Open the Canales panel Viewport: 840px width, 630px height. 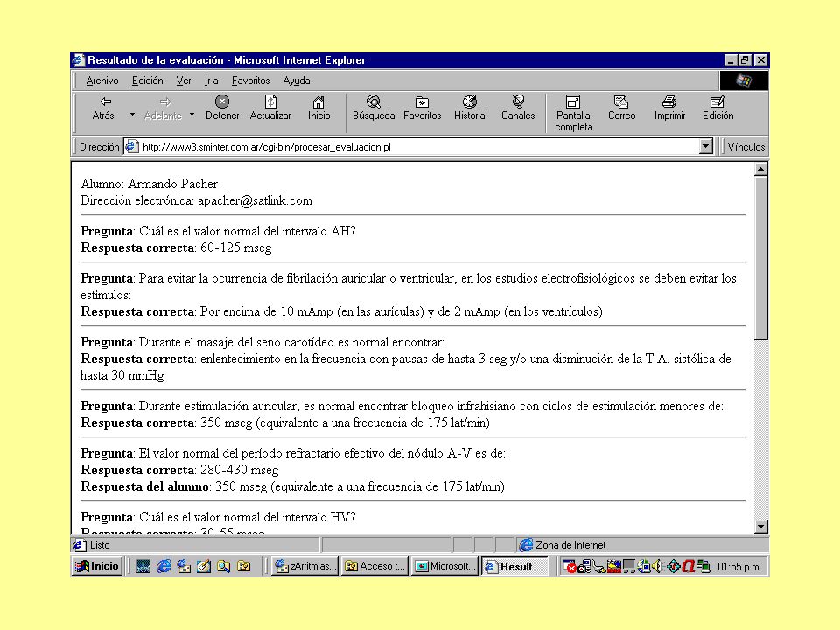click(x=518, y=108)
